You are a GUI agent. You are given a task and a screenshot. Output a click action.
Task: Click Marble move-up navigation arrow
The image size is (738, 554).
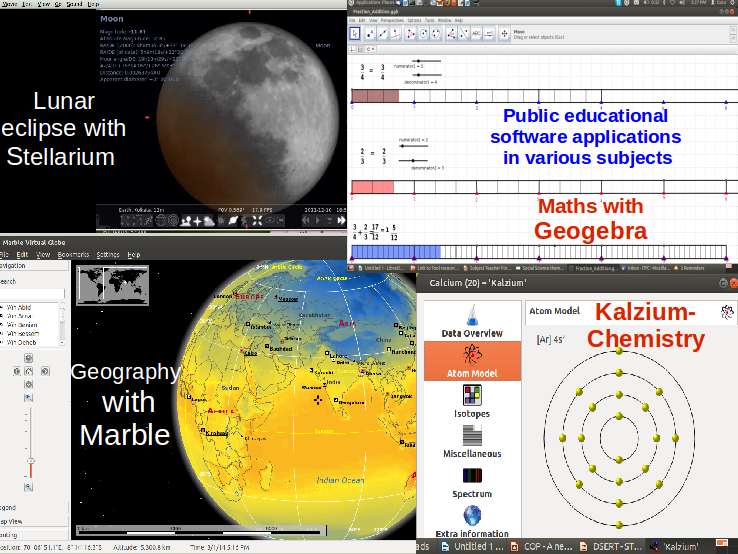(x=28, y=358)
